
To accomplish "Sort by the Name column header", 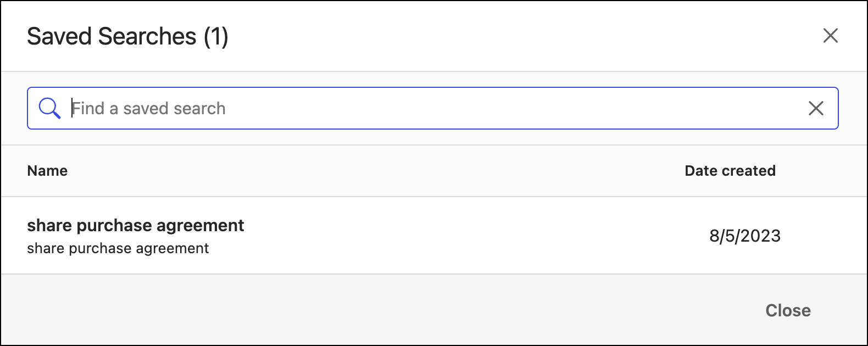I will pyautogui.click(x=47, y=171).
